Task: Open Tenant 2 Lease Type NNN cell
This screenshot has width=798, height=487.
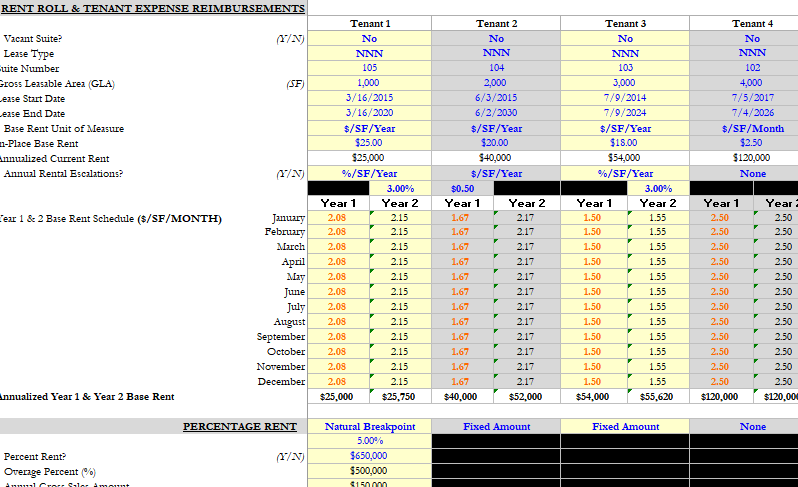Action: tap(496, 53)
